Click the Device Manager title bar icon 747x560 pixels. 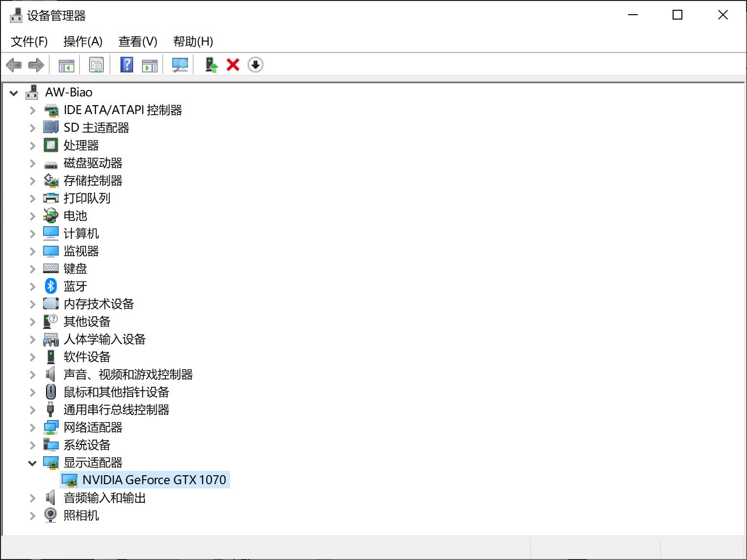coord(16,15)
